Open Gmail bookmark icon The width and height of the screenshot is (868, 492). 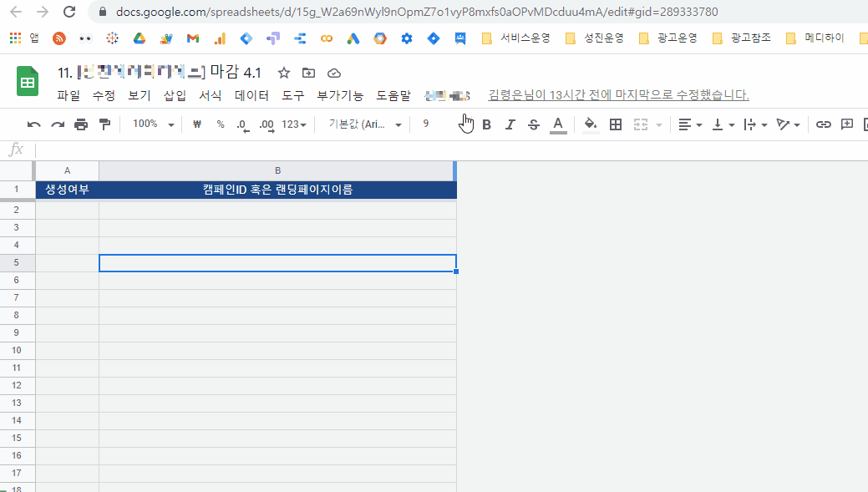coord(193,38)
